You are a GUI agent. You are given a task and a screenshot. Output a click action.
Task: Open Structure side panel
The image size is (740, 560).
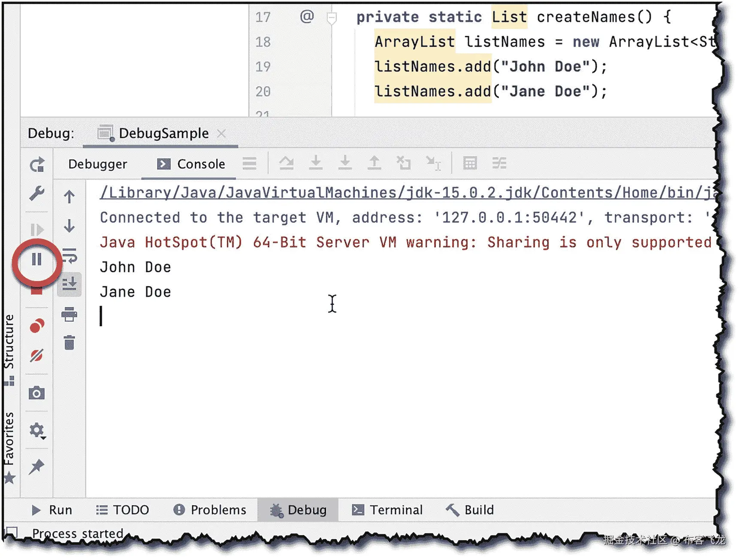coord(9,350)
